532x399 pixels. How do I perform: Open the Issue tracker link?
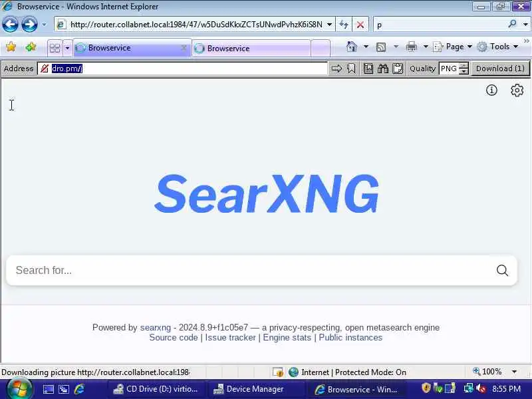coord(230,338)
